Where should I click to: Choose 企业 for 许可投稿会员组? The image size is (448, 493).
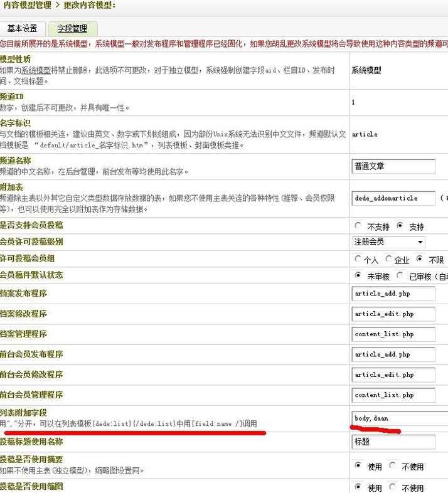tap(389, 259)
